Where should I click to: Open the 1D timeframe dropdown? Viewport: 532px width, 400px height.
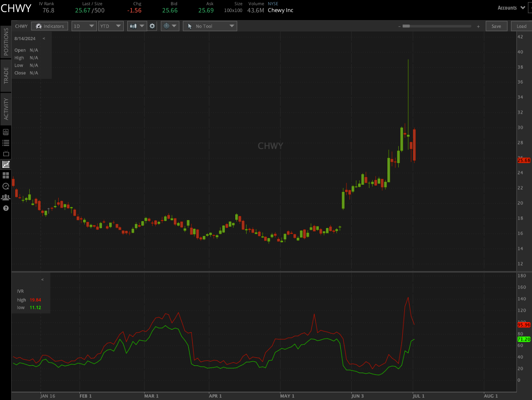coord(84,26)
